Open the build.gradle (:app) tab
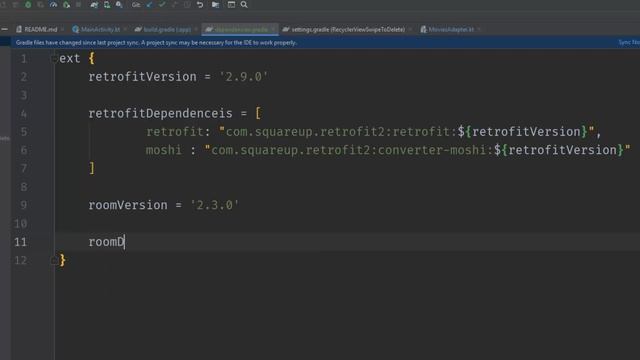The image size is (640, 360). tap(167, 29)
